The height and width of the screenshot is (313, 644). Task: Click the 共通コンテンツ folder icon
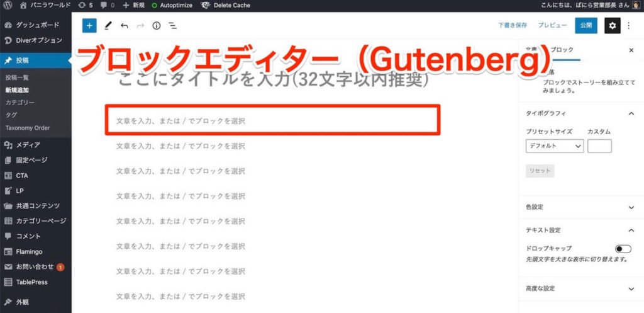(8, 206)
